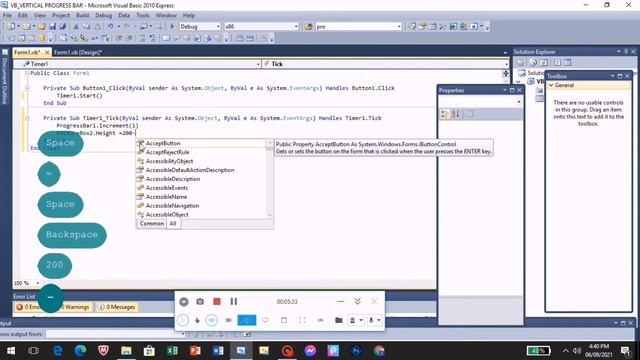Viewport: 640px width, 360px height.
Task: Click the Show All Files icon in Solution Explorer
Action: [533, 62]
